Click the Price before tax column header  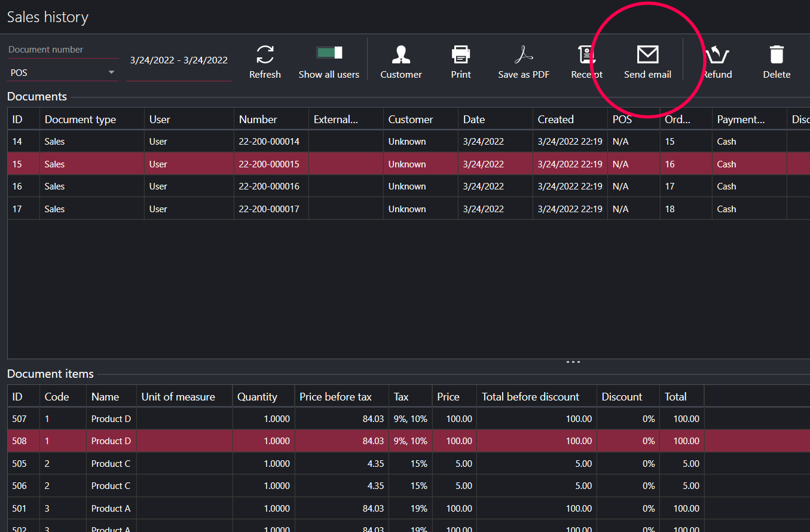(x=335, y=397)
